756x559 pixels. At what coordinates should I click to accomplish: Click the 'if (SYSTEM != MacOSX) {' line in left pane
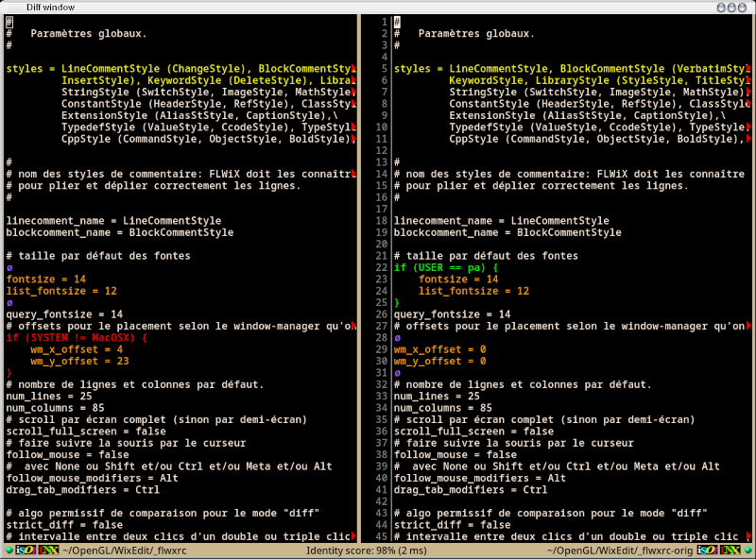pos(77,337)
